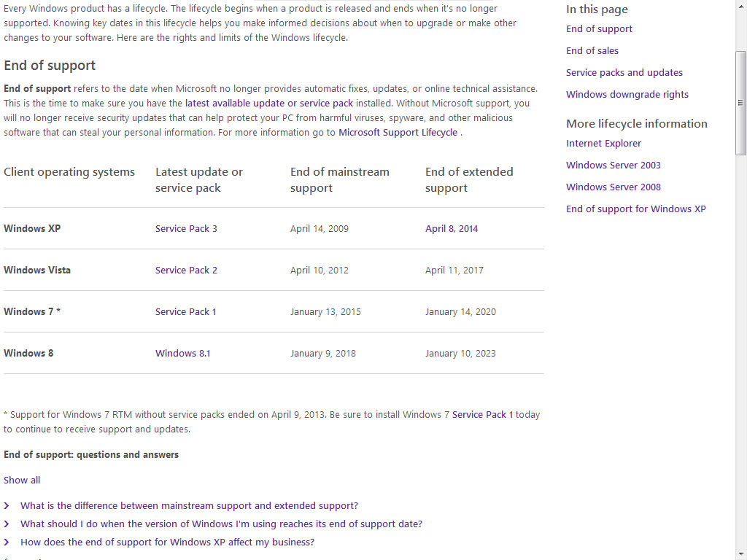Click the April 14, 2009 date cell
Screen dimensions: 747x560
click(x=320, y=228)
